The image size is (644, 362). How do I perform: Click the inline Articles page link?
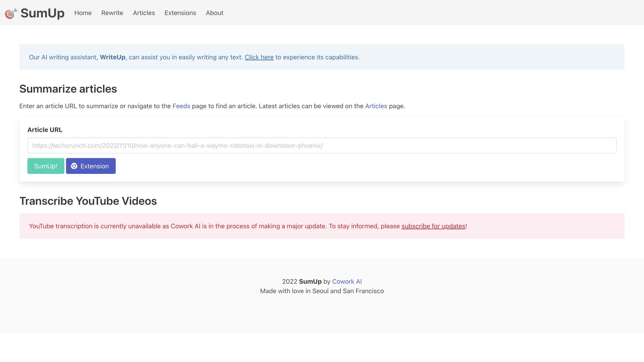coord(376,106)
